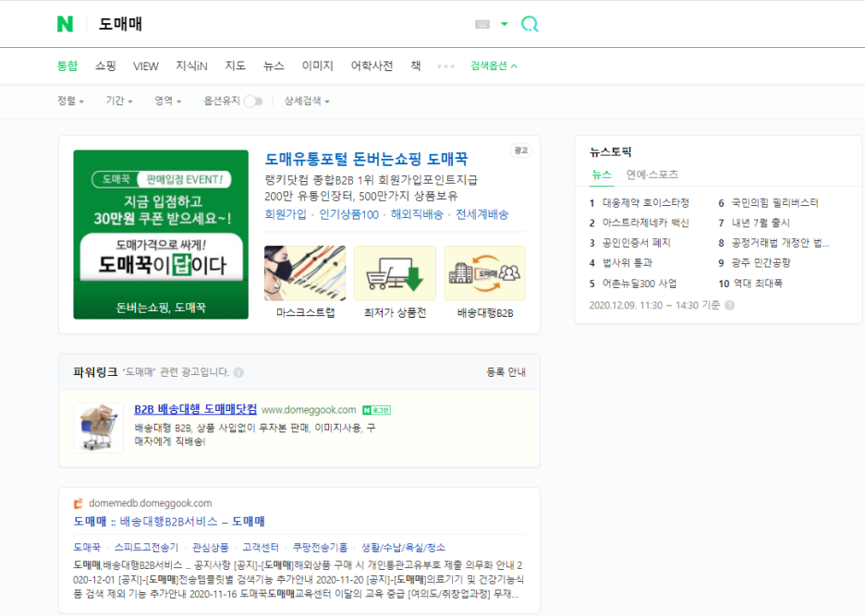Open 도매유통포털 돈버는쇼핑 도매꾹 ad title

[366, 160]
